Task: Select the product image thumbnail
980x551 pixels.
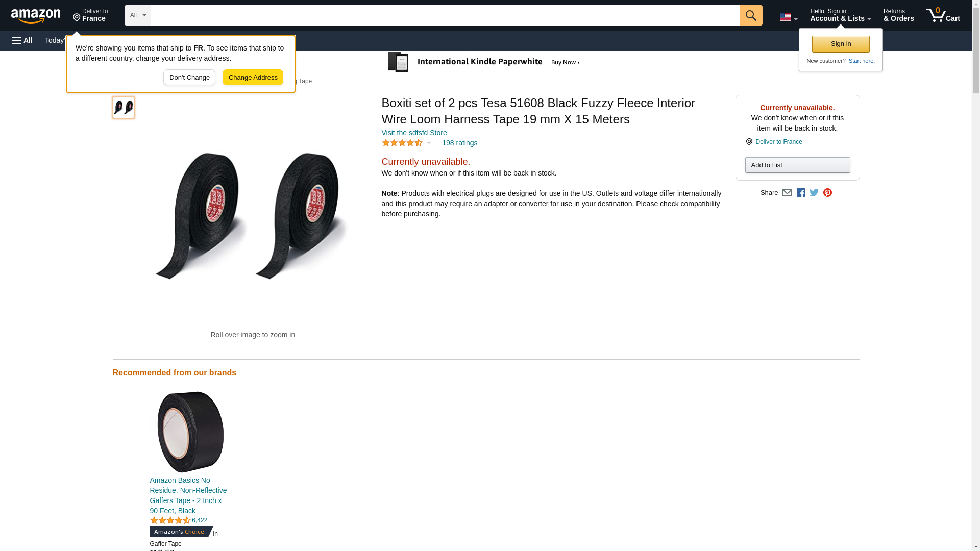Action: pyautogui.click(x=124, y=108)
